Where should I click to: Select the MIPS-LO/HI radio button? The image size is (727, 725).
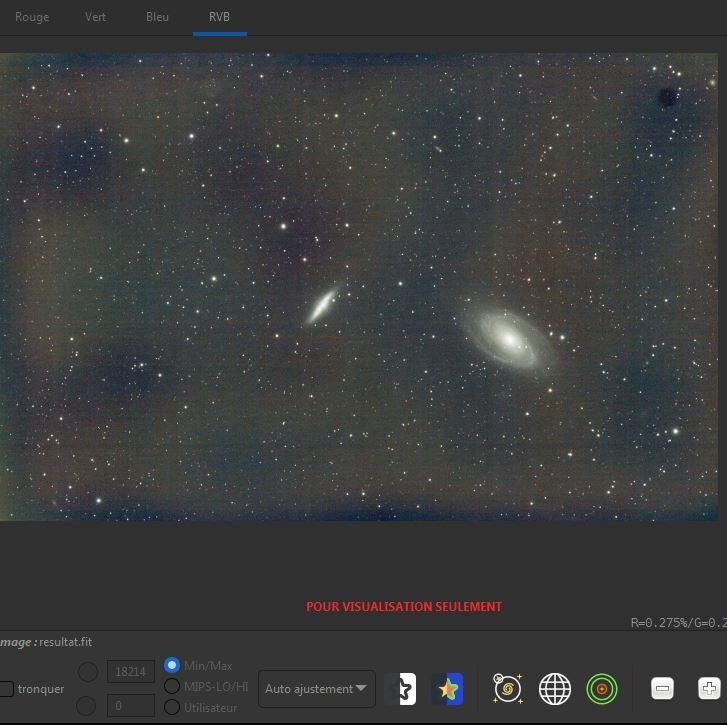pyautogui.click(x=172, y=686)
